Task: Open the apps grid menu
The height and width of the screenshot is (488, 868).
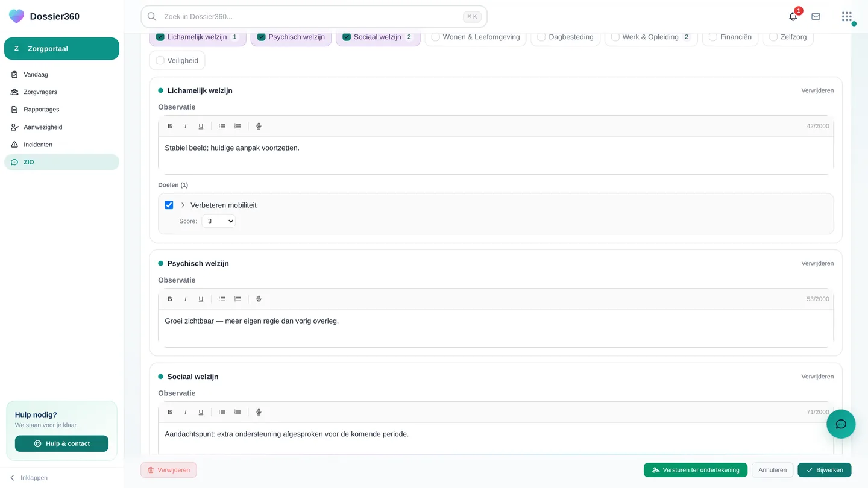Action: tap(847, 16)
